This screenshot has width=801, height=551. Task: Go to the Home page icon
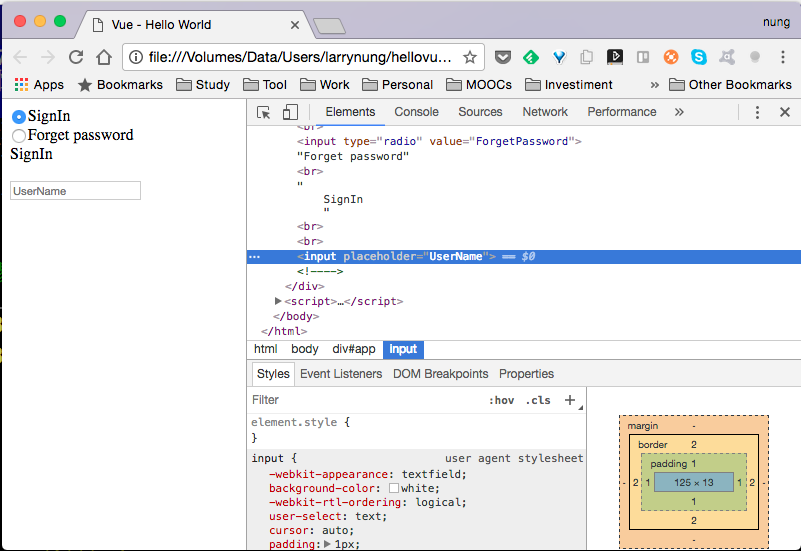(x=104, y=57)
